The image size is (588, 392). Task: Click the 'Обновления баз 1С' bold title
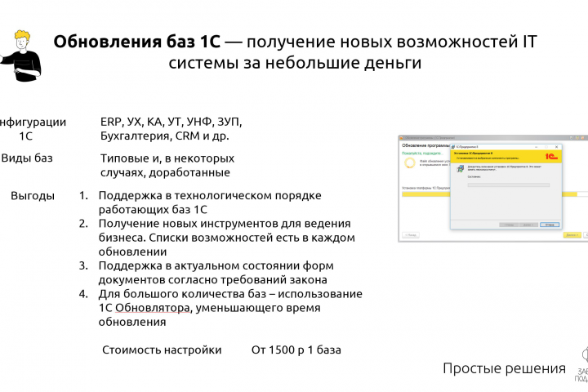[136, 42]
